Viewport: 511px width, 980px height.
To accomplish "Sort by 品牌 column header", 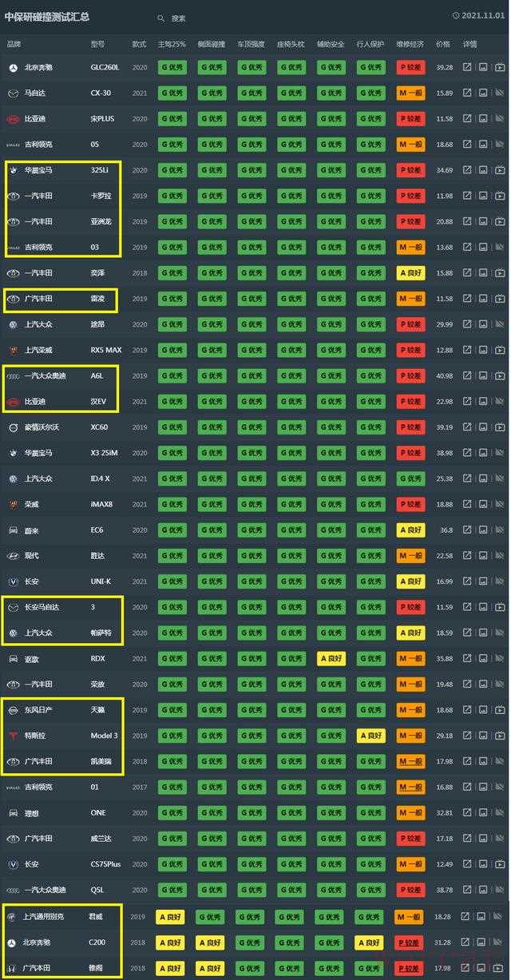I will pyautogui.click(x=14, y=44).
